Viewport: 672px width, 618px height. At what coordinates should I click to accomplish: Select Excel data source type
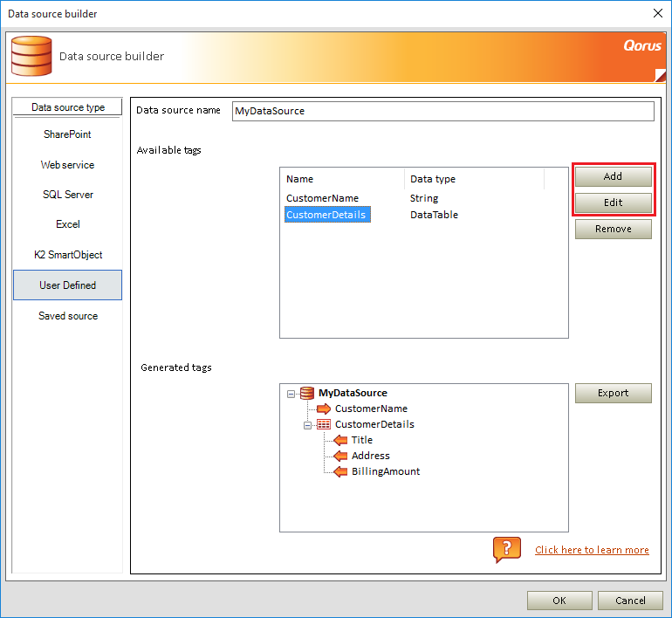pyautogui.click(x=68, y=224)
